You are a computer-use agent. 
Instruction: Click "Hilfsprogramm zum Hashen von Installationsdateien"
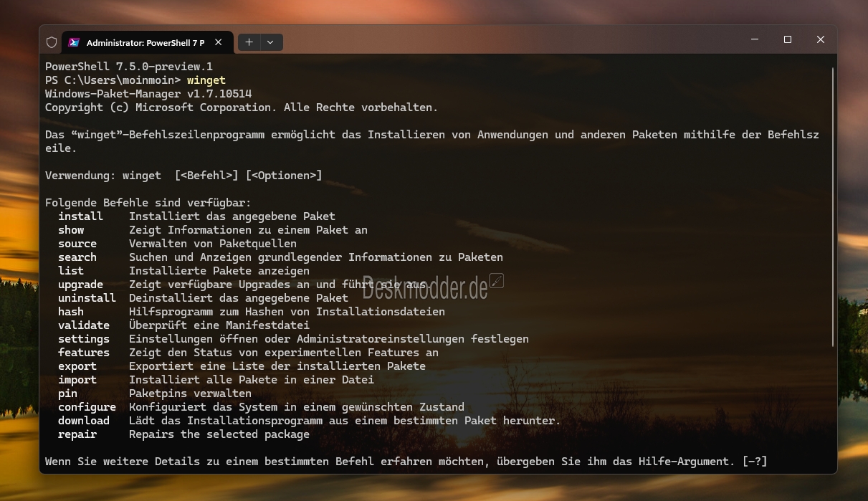287,312
